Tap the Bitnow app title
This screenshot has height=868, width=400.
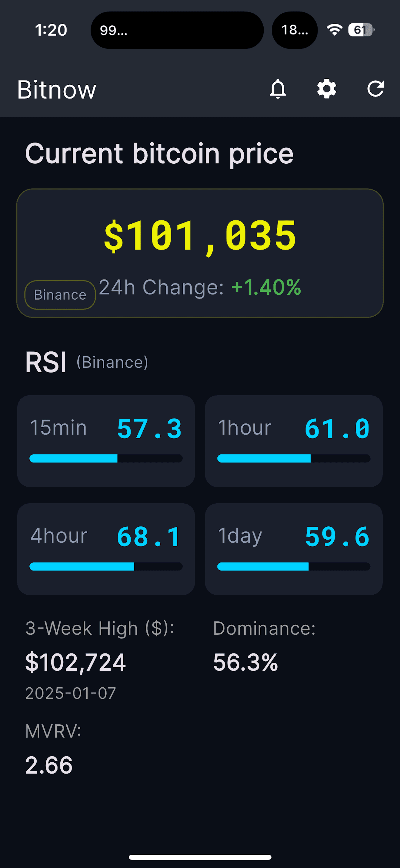click(57, 90)
